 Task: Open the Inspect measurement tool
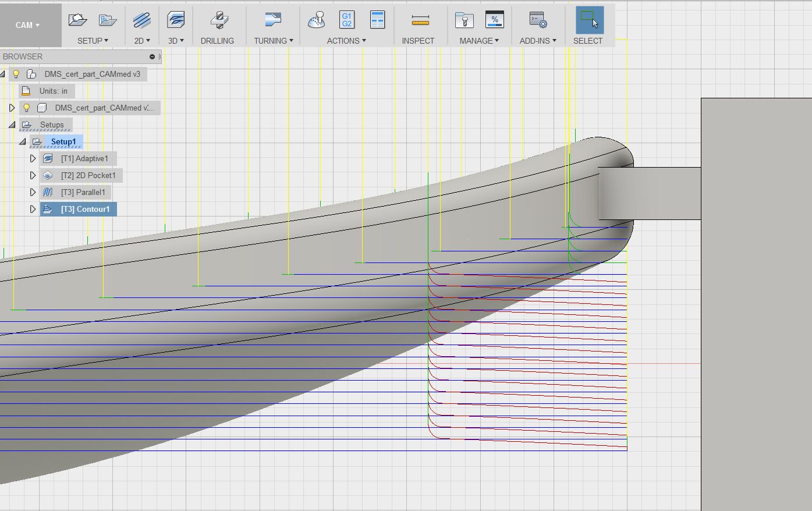point(419,20)
